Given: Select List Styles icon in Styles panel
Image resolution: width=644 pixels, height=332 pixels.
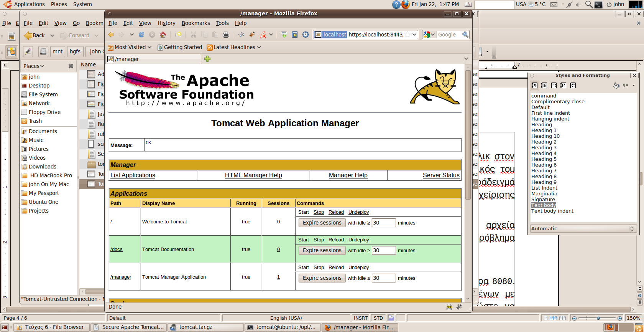Looking at the screenshot, I should [573, 86].
